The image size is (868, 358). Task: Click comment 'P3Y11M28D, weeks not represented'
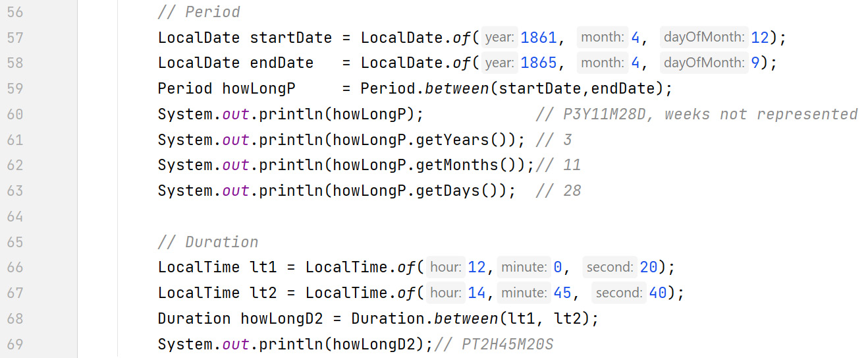(x=710, y=114)
